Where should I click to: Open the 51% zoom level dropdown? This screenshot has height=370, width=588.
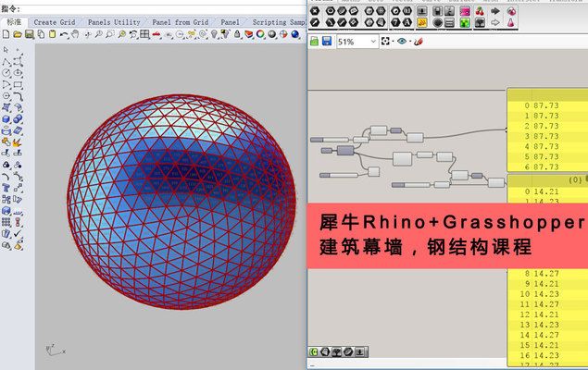coord(372,43)
